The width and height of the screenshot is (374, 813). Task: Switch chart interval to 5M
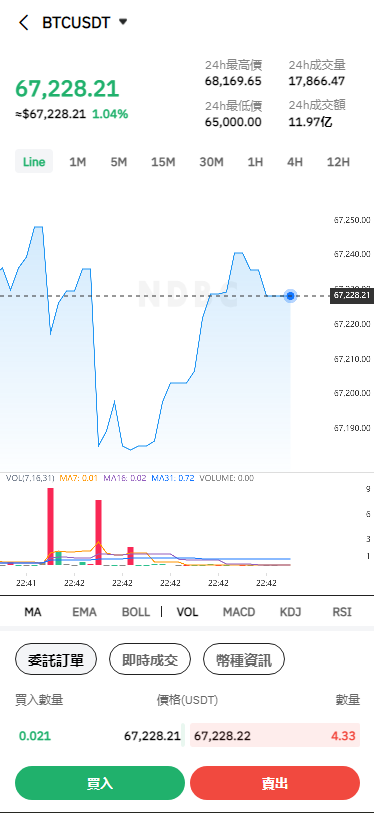point(119,162)
